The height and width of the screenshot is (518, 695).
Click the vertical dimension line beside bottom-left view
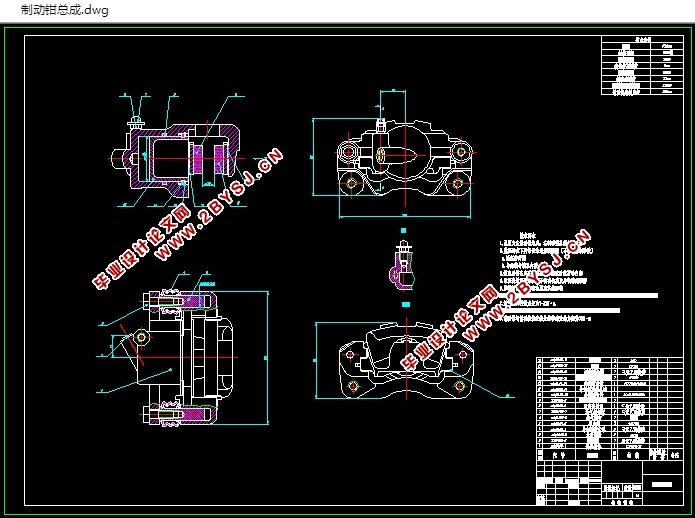tap(268, 358)
